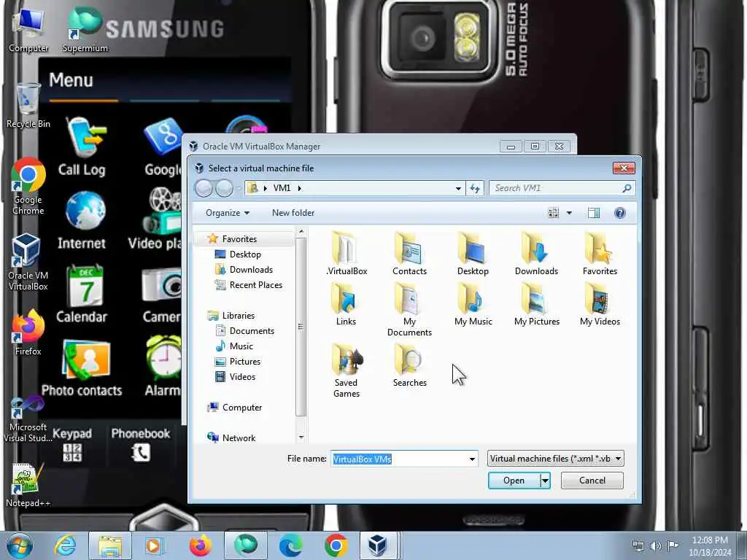747x560 pixels.
Task: Click the Cancel button
Action: (x=592, y=481)
